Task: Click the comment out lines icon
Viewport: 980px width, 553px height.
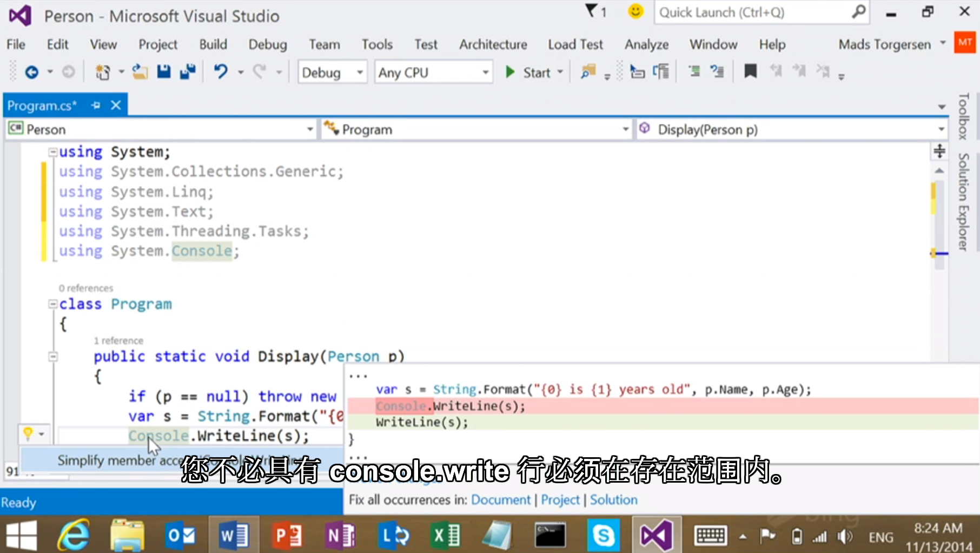Action: tap(694, 72)
